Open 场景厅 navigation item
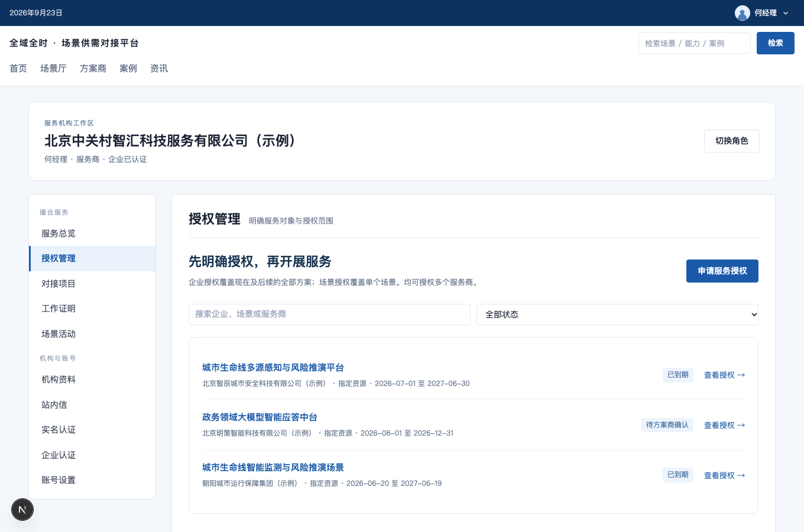 [x=53, y=69]
